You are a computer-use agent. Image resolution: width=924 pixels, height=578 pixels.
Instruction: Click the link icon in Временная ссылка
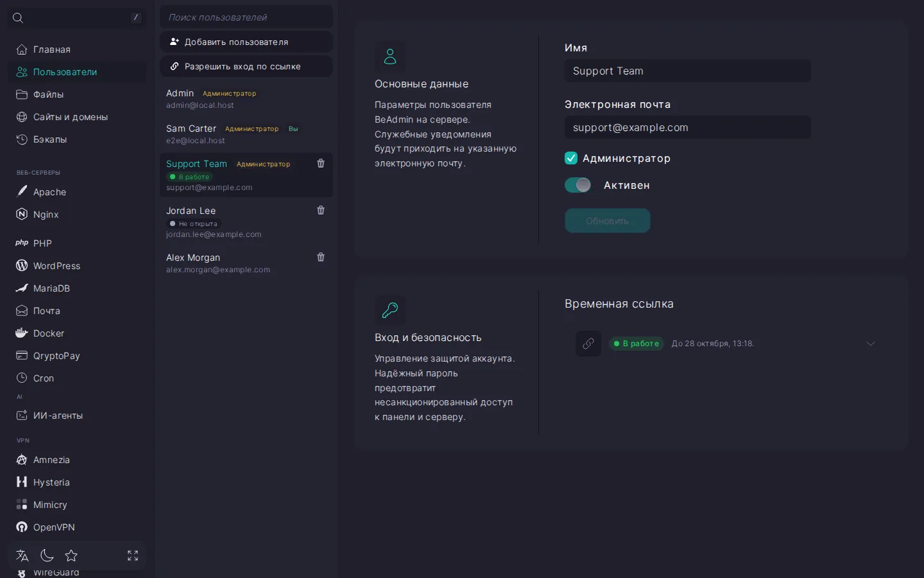coord(588,344)
